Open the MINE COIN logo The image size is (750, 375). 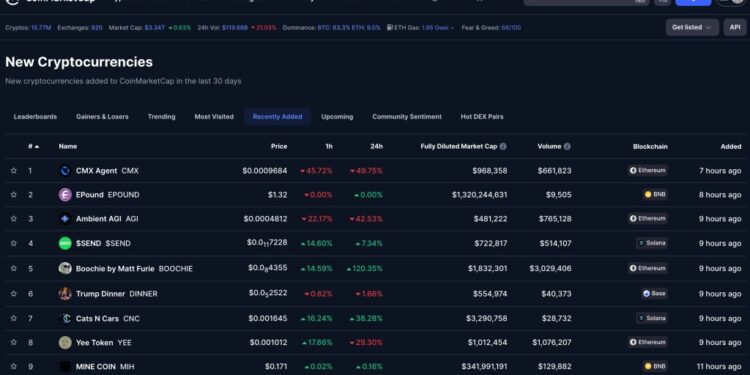pyautogui.click(x=65, y=366)
